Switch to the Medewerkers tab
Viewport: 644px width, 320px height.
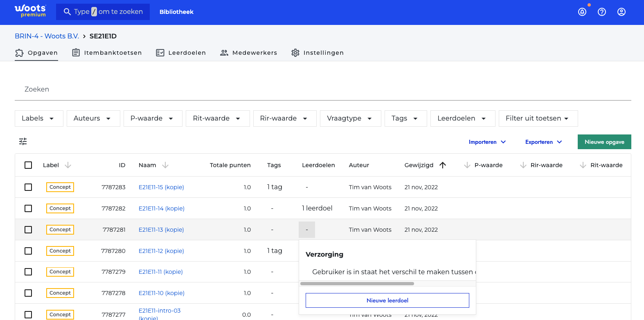point(248,53)
